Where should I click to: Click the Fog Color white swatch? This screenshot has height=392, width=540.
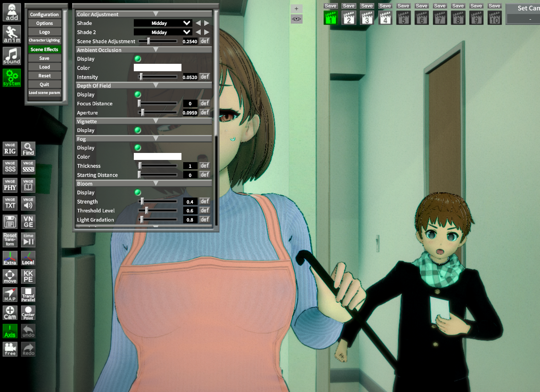tap(157, 157)
